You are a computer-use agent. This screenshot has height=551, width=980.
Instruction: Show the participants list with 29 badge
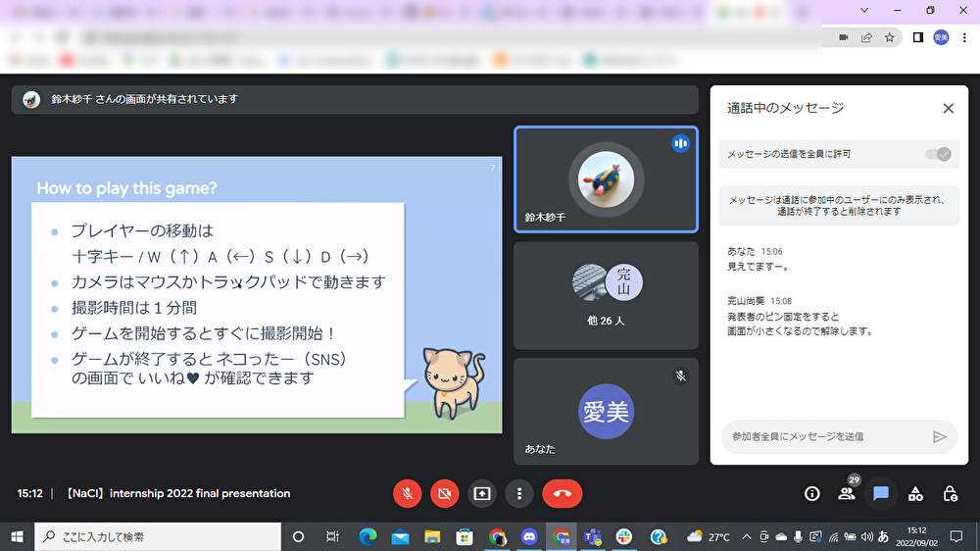coord(847,493)
